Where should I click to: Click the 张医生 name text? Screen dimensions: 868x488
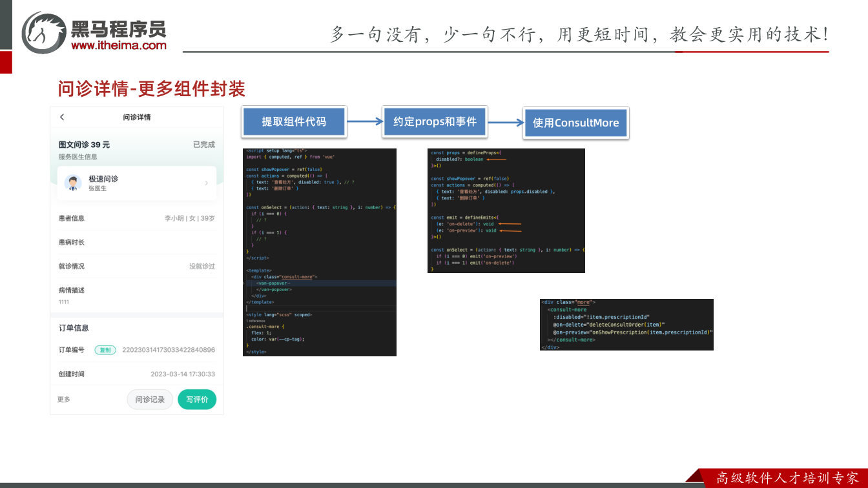pyautogui.click(x=98, y=188)
